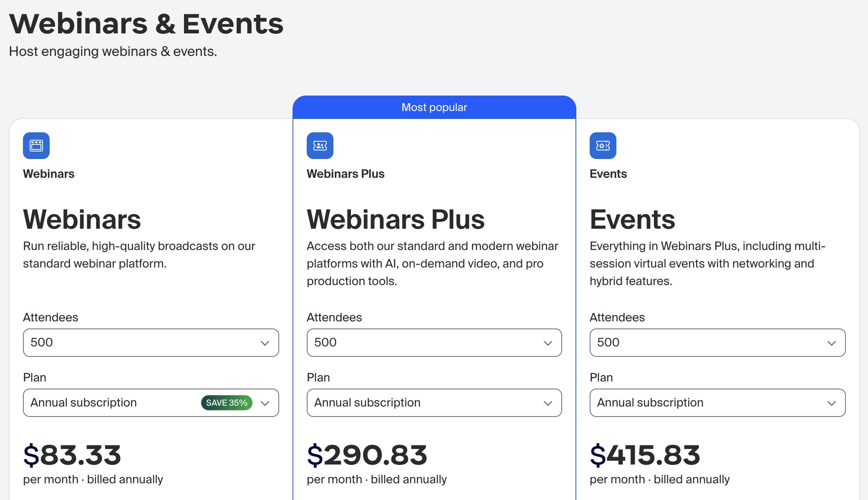Viewport: 868px width, 500px height.
Task: Click the Webinars calendar icon
Action: pyautogui.click(x=36, y=146)
